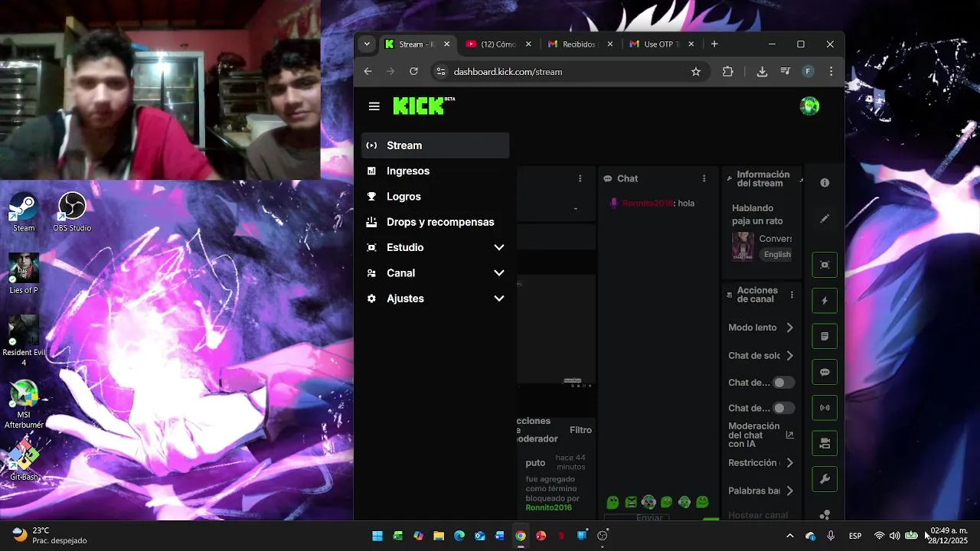
Task: Open Acciones de canal three-dot menu
Action: pos(792,295)
